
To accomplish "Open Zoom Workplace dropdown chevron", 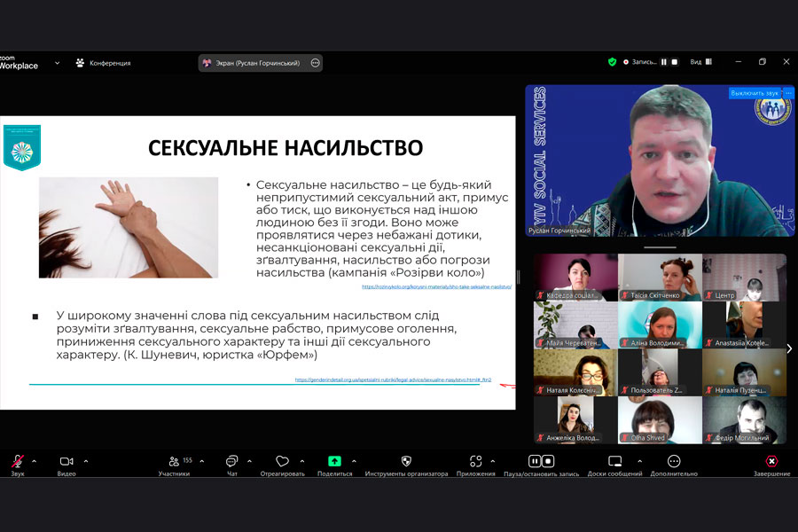I will click(57, 63).
